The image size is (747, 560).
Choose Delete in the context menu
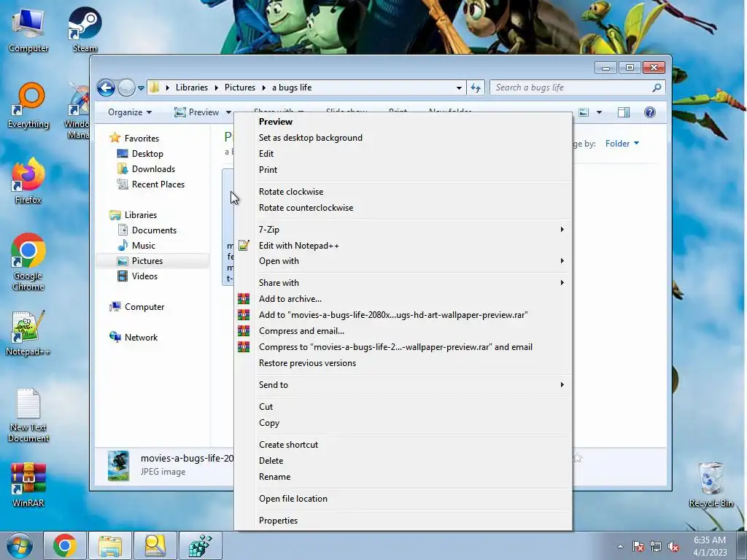[403, 461]
